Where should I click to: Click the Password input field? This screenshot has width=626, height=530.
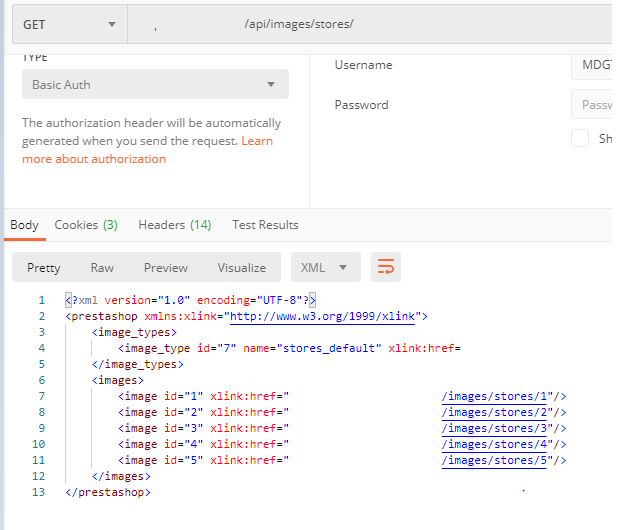click(596, 105)
